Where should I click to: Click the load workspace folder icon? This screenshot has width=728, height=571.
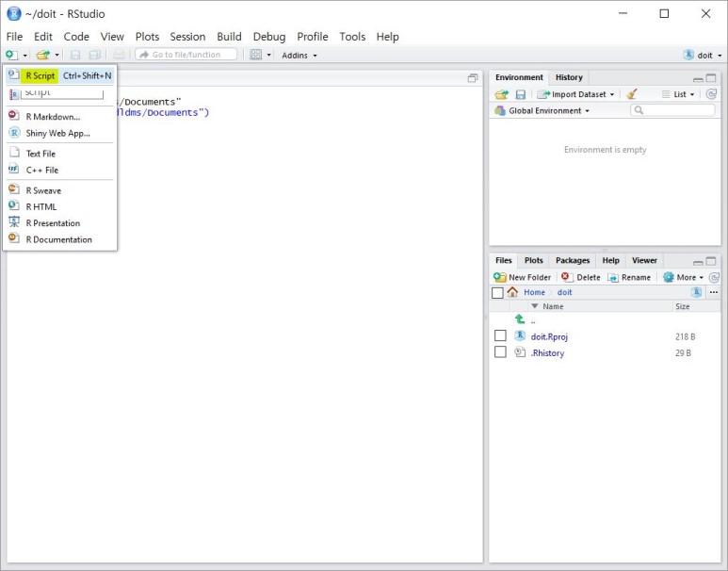[x=501, y=95]
